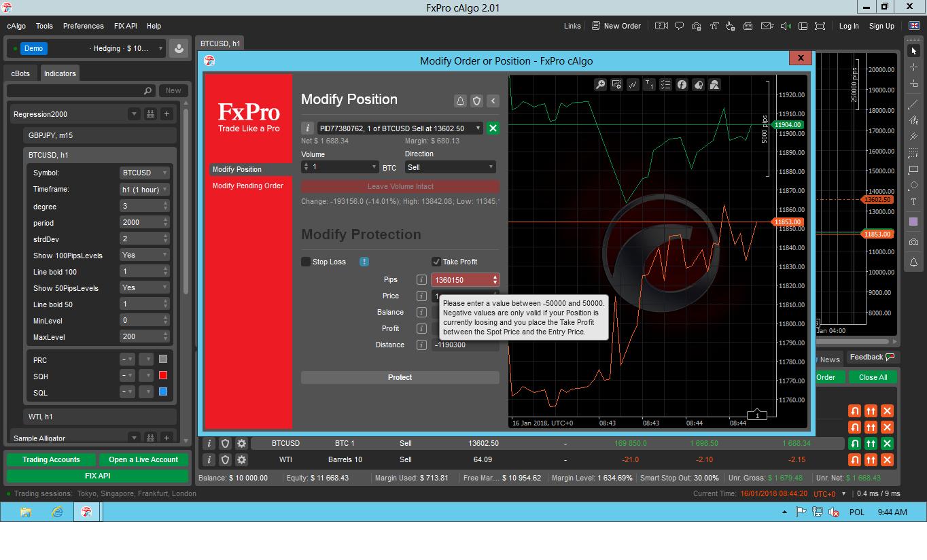927x560 pixels.
Task: Expand the Regression2000 options dropdown arrow
Action: [134, 114]
